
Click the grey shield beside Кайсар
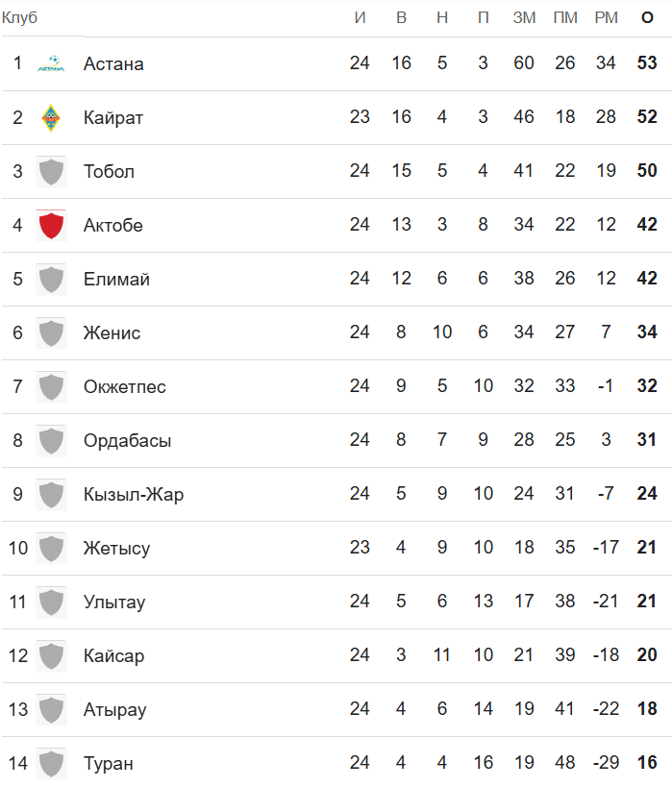(51, 656)
